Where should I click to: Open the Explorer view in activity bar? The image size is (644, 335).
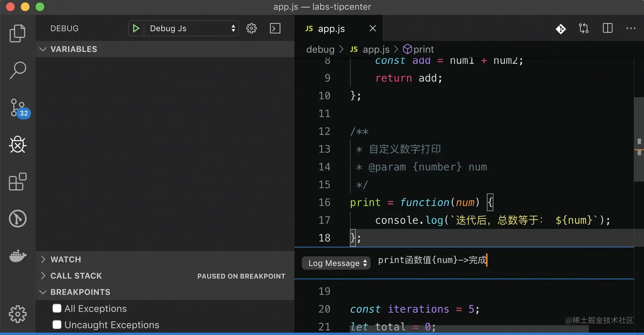coord(17,33)
